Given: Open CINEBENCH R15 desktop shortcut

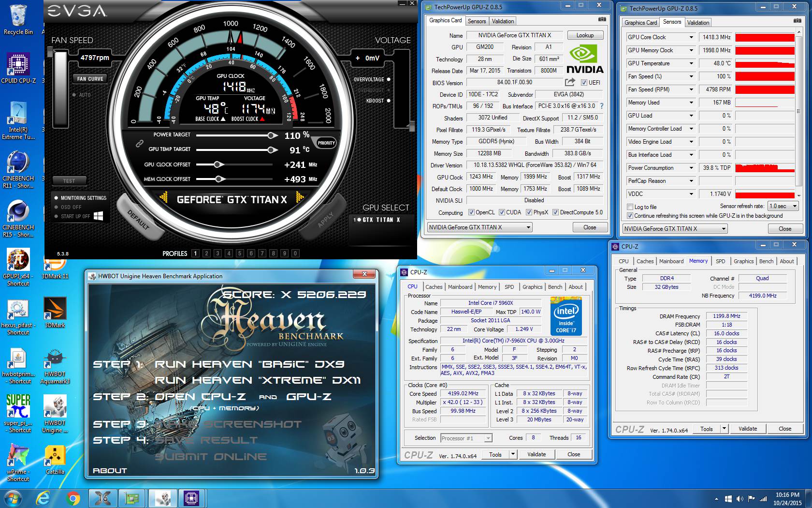Looking at the screenshot, I should pyautogui.click(x=18, y=218).
